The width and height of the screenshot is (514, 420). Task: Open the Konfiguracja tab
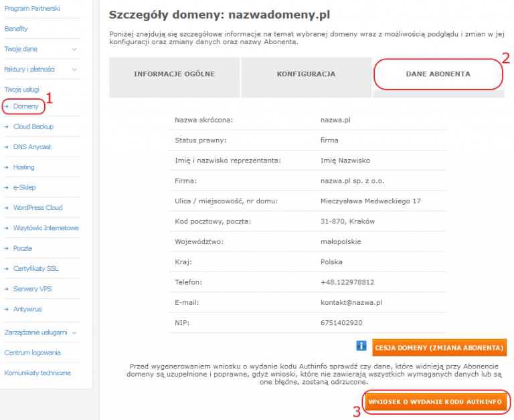click(x=306, y=74)
